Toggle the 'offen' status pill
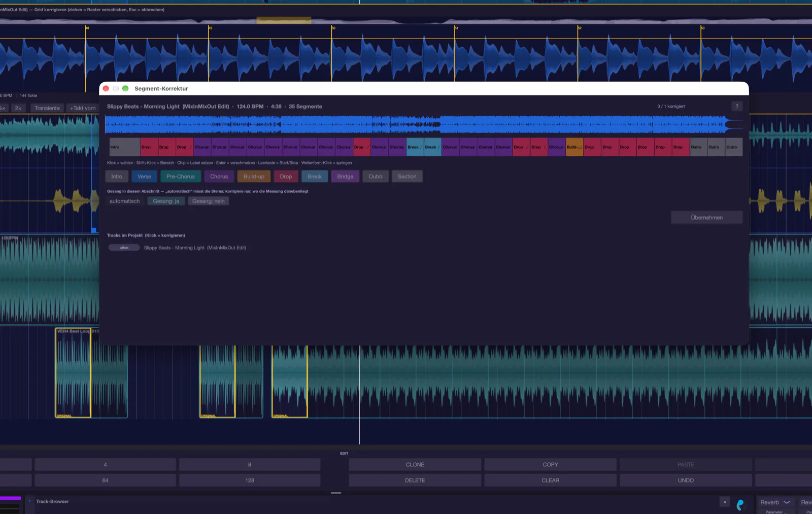Screen dimensions: 812x514 (124, 248)
